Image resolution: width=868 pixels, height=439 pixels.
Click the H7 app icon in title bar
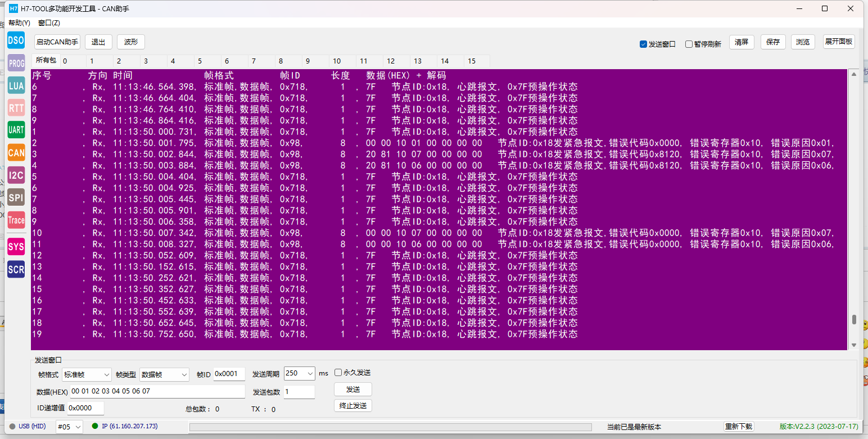(x=13, y=8)
